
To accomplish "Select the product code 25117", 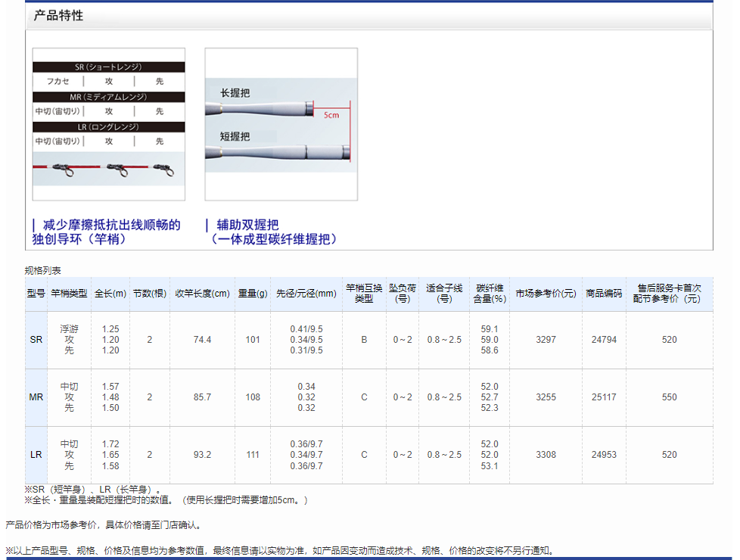I will coord(604,397).
